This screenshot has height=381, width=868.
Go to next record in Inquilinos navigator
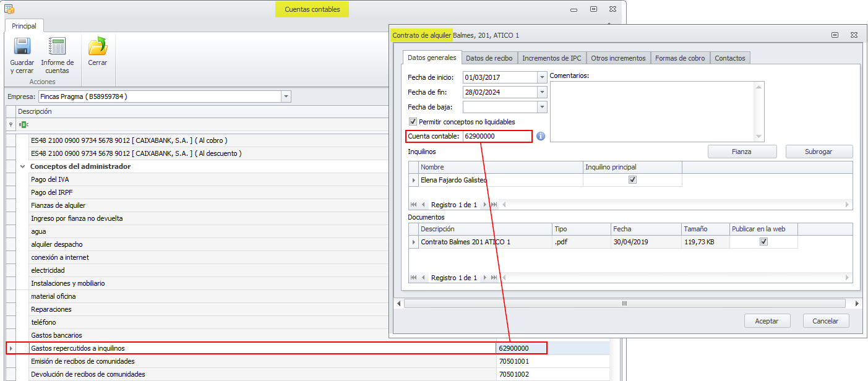point(485,204)
